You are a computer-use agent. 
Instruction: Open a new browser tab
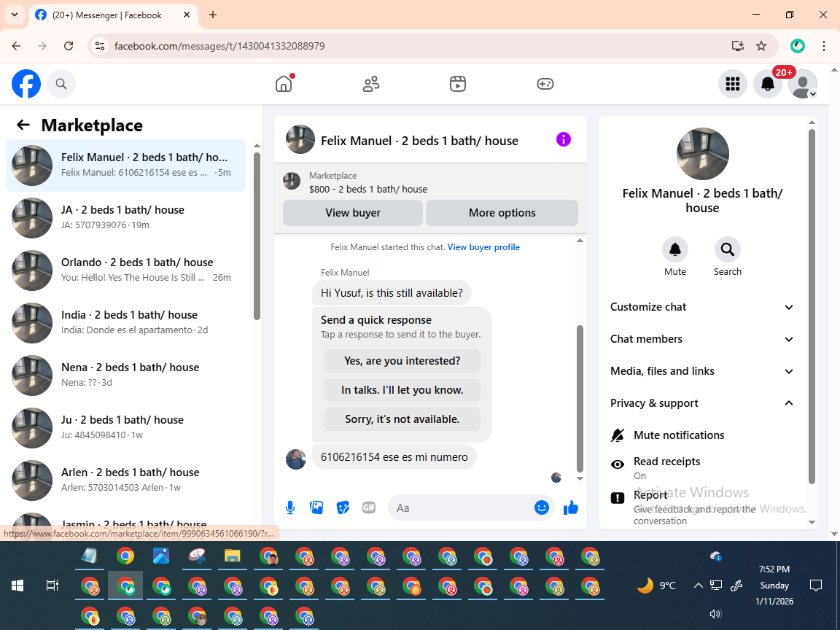(213, 15)
